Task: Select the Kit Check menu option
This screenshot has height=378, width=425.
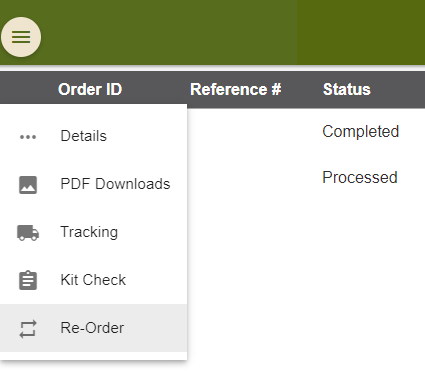Action: [x=94, y=280]
